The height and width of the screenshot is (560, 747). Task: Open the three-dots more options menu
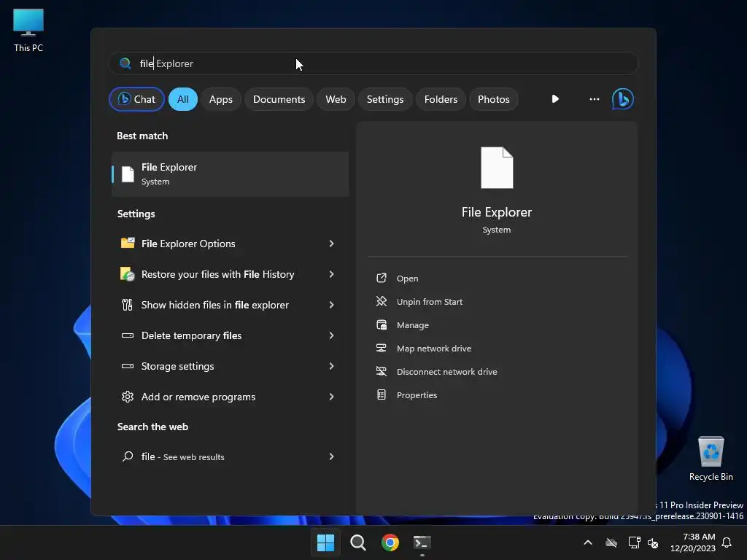click(x=594, y=99)
